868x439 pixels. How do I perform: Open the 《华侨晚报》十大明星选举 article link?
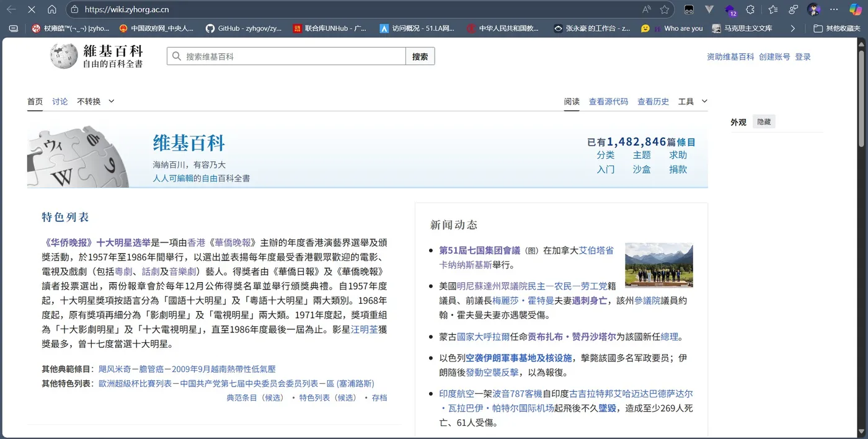[x=96, y=242]
